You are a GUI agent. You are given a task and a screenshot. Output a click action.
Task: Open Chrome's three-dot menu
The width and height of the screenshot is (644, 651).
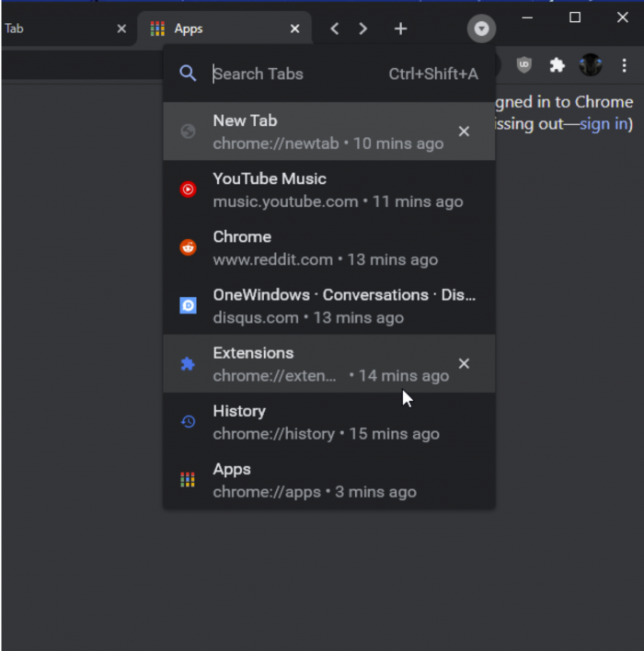[x=625, y=64]
